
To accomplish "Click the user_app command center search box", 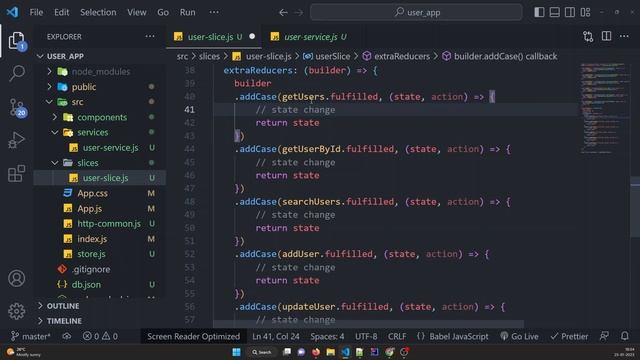I will click(x=416, y=12).
